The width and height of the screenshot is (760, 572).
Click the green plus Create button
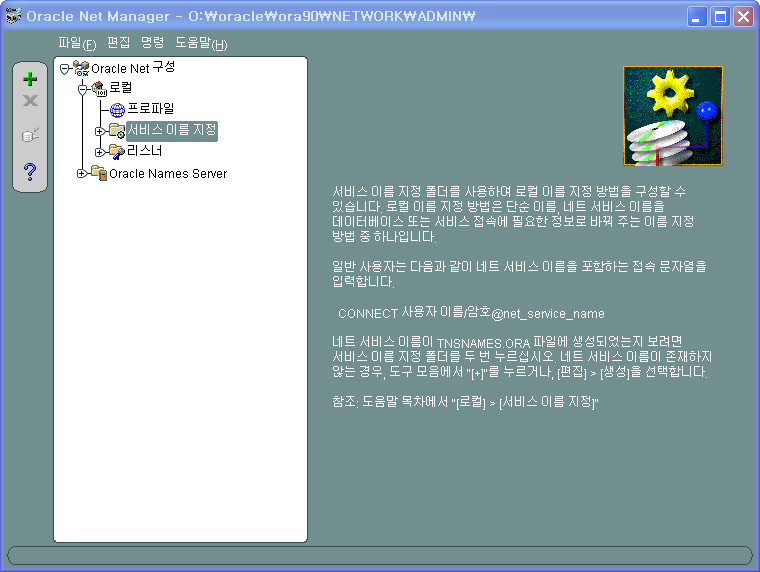coord(30,79)
